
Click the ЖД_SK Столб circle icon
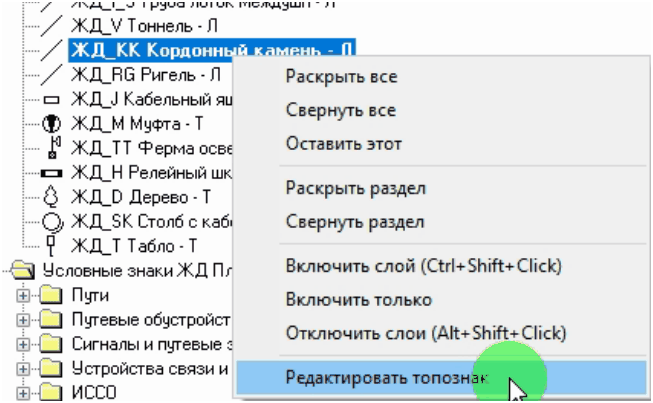(52, 221)
